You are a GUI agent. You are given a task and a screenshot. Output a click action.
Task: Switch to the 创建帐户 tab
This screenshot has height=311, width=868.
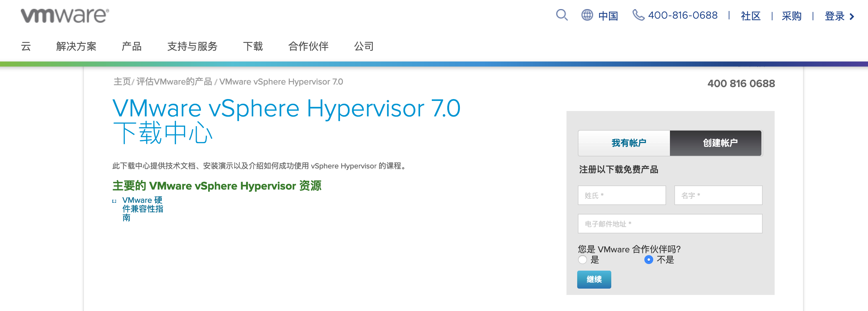(x=716, y=143)
